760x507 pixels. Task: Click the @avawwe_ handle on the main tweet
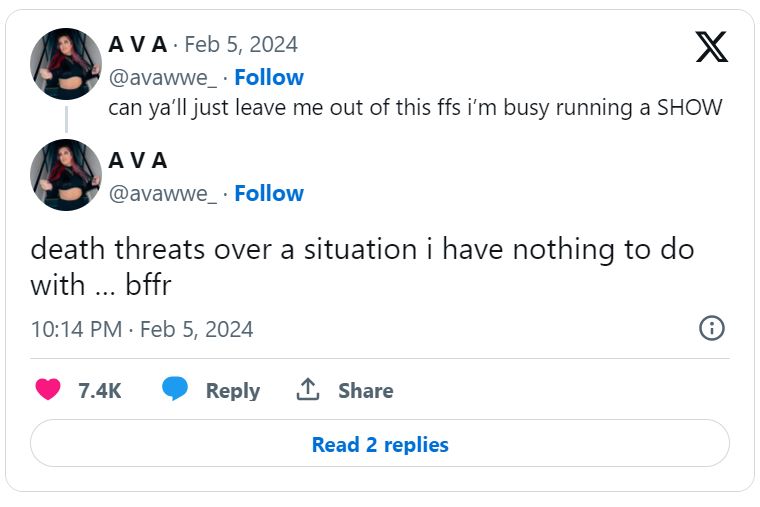(162, 193)
